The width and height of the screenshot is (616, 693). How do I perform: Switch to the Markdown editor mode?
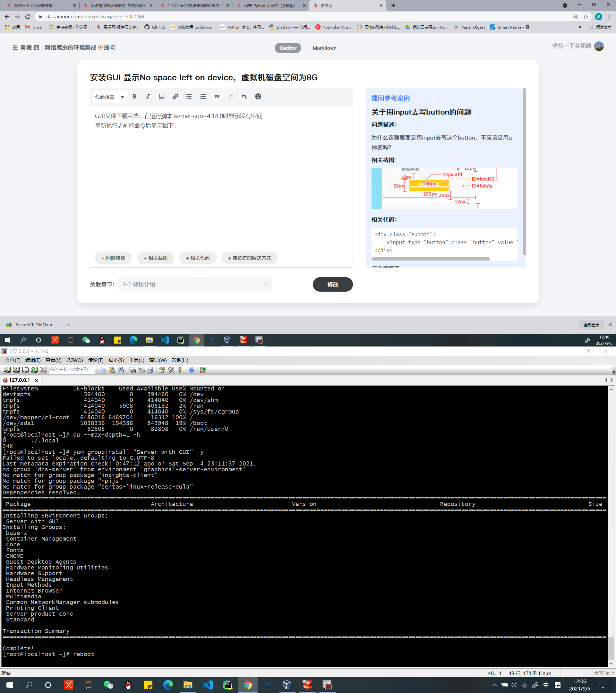324,48
